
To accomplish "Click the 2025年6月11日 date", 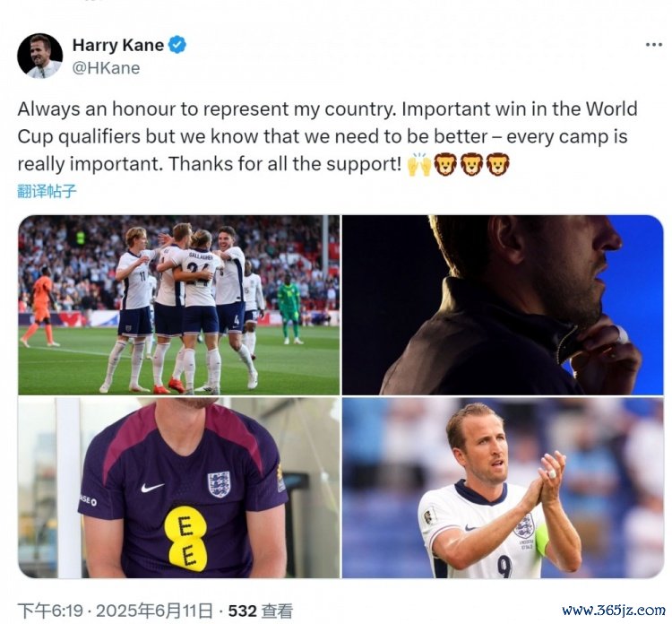I will click(x=154, y=611).
